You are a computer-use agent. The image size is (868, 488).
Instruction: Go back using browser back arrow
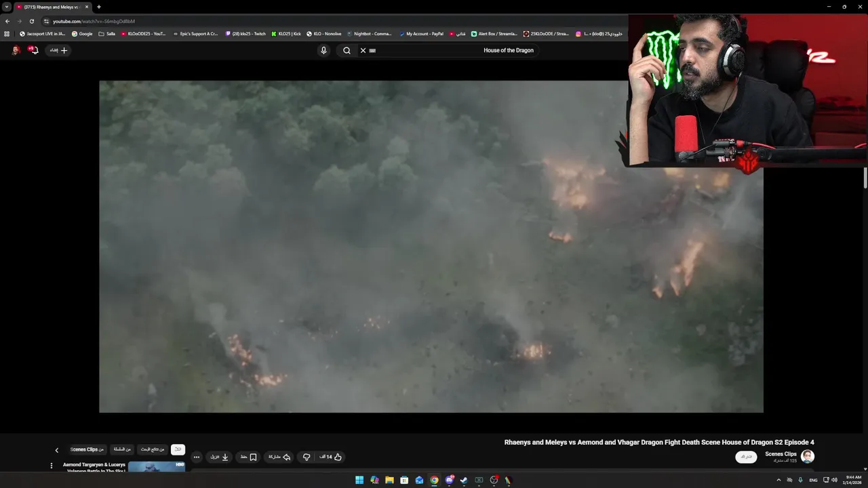7,21
